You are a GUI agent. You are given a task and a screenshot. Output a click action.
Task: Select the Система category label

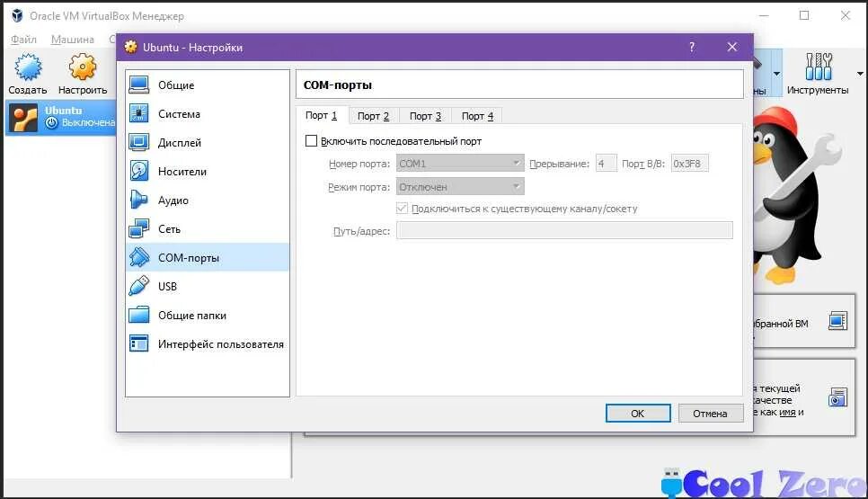tap(180, 114)
